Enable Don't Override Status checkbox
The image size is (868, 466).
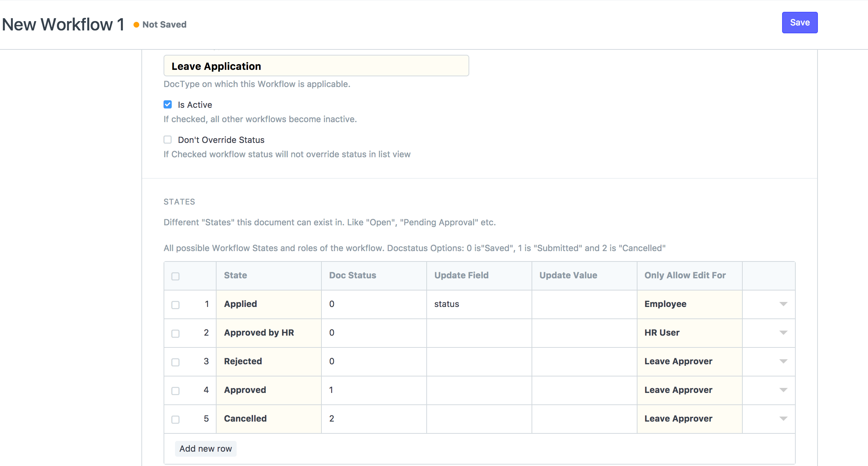tap(168, 140)
